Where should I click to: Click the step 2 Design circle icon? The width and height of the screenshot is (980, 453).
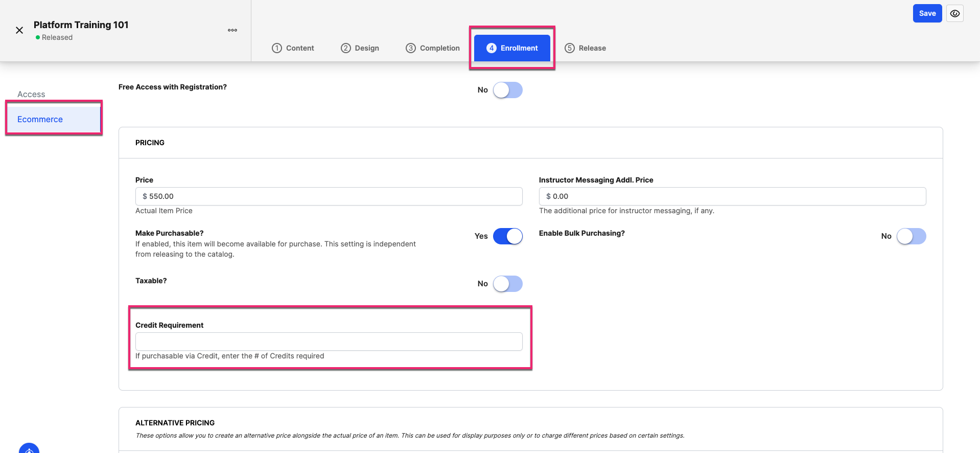click(346, 48)
